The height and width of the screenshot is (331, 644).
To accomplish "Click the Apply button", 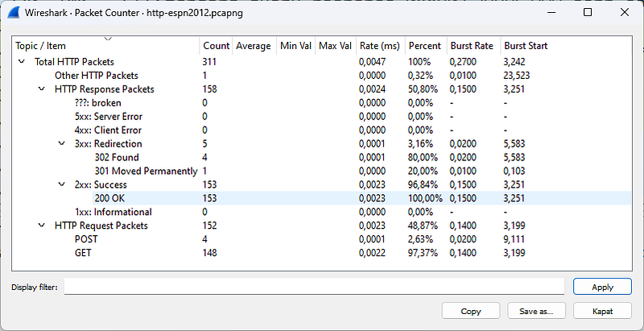I will 602,287.
